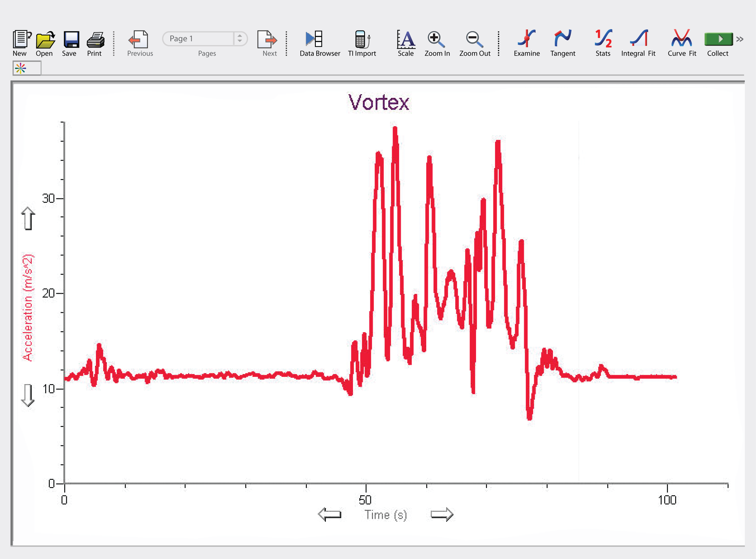This screenshot has width=756, height=559.
Task: Apply the Integral tool
Action: [x=639, y=38]
